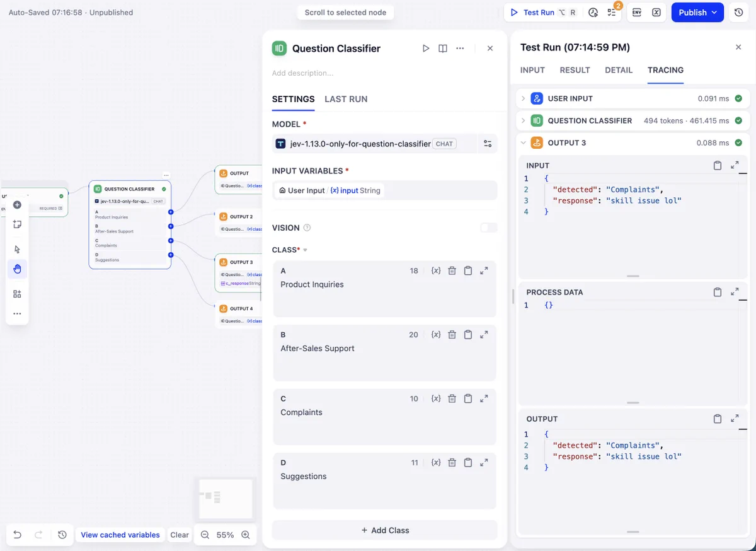Copy the tracing OUTPUT JSON
Viewport: 756px width, 551px height.
click(718, 419)
